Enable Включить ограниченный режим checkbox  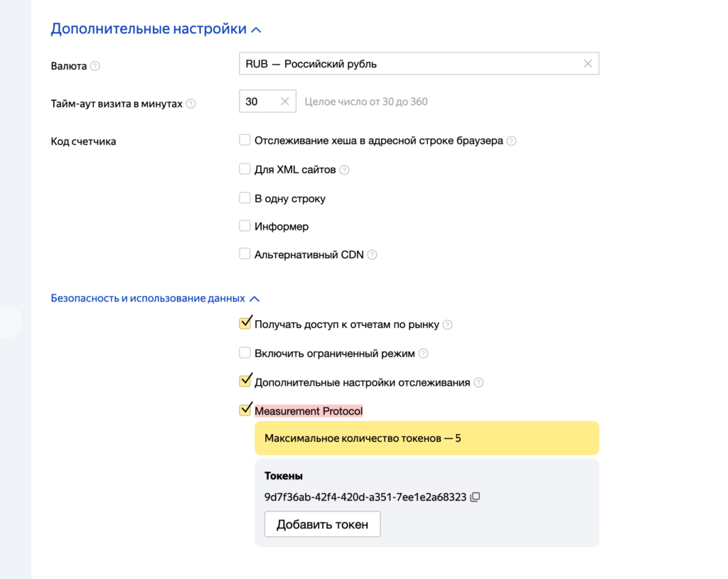coord(245,353)
